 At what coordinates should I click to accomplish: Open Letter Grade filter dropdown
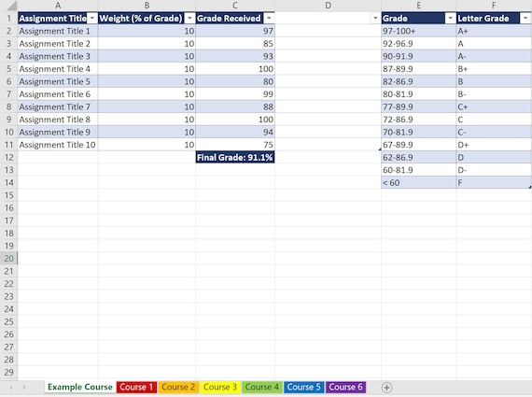pos(525,19)
